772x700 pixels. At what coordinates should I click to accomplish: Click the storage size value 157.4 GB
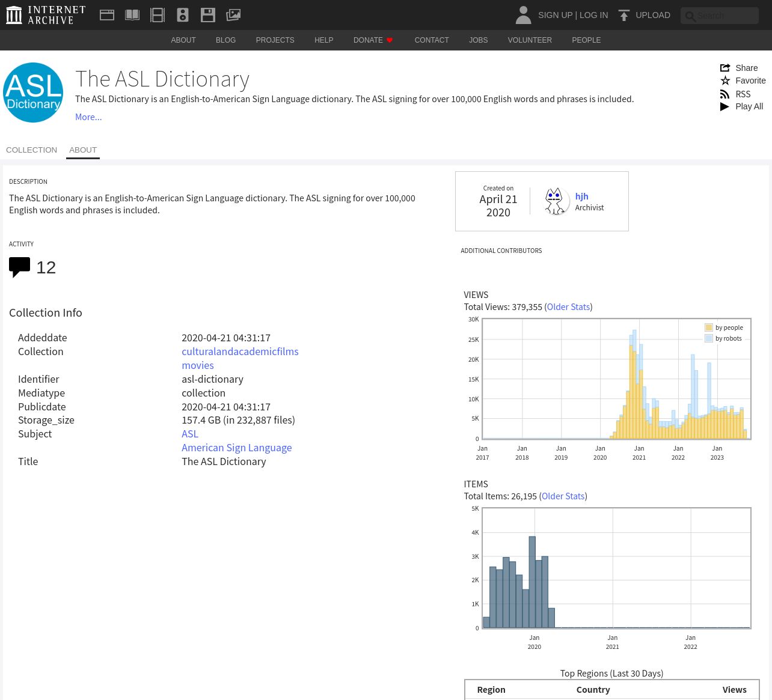pos(238,420)
